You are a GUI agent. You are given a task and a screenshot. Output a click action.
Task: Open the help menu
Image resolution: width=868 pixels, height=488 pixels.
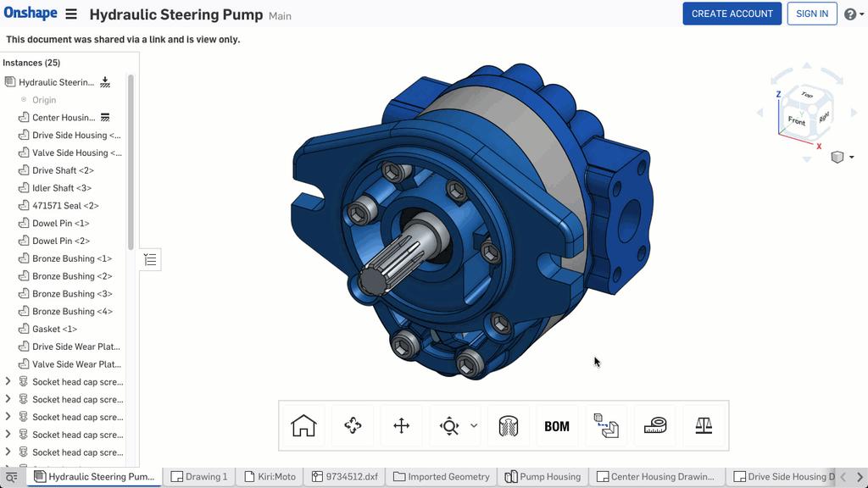coord(852,14)
